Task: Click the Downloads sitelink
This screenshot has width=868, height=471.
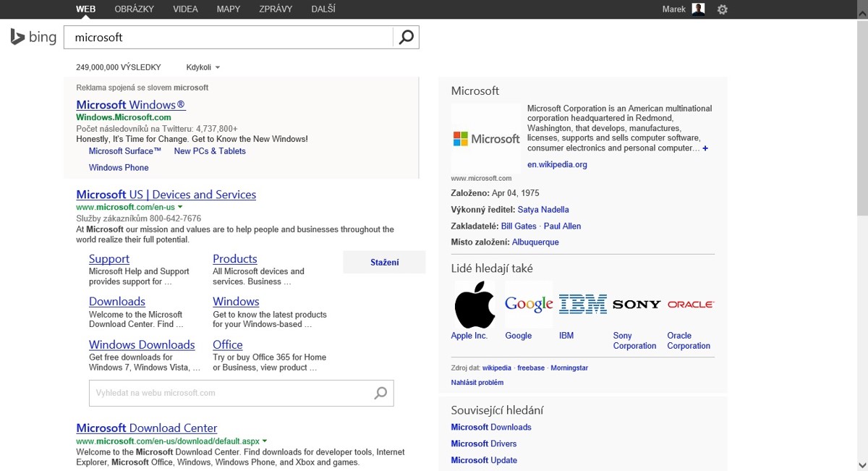Action: tap(117, 302)
